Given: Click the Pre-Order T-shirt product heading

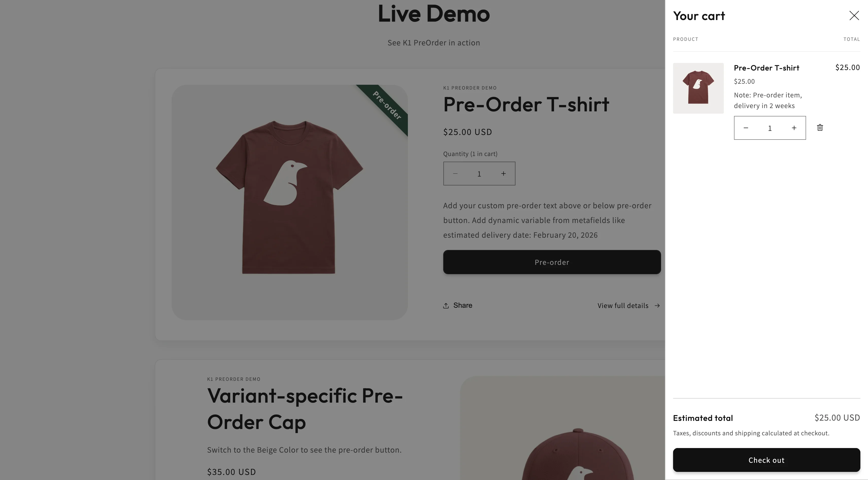Looking at the screenshot, I should (x=526, y=105).
